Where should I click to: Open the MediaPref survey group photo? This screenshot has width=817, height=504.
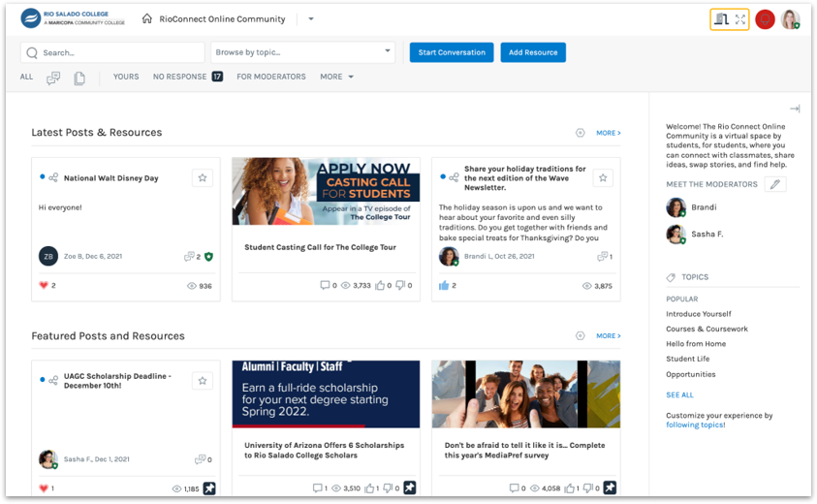525,394
